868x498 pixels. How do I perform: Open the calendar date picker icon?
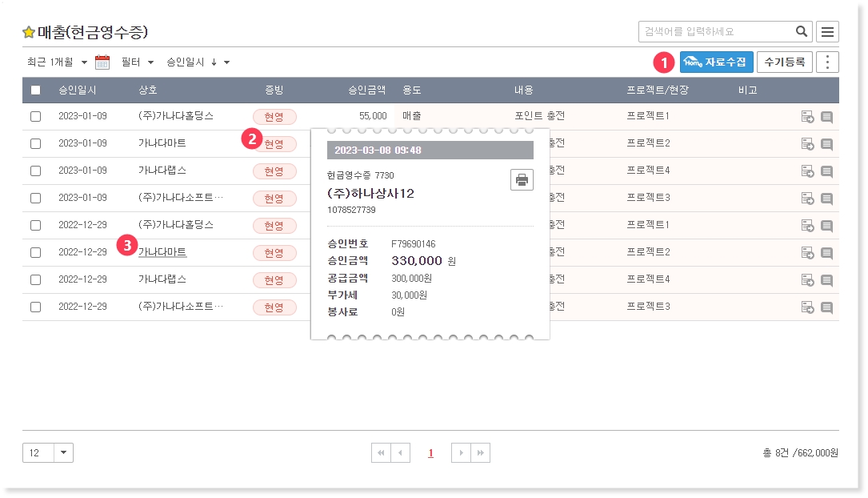102,62
